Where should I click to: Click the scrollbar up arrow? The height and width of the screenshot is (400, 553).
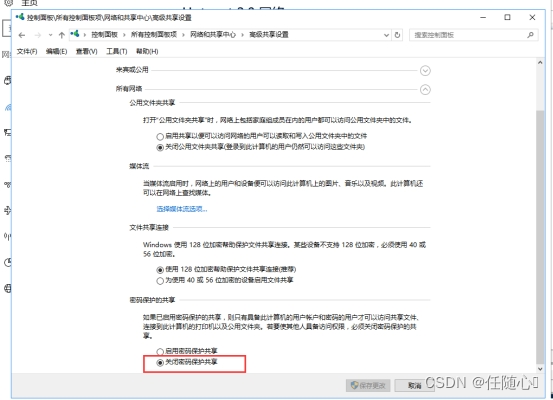point(540,63)
